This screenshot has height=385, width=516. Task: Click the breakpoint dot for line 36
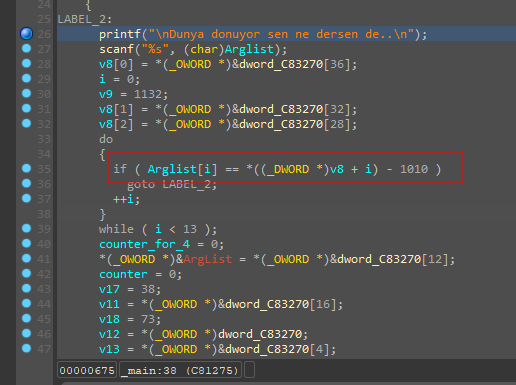click(x=26, y=183)
